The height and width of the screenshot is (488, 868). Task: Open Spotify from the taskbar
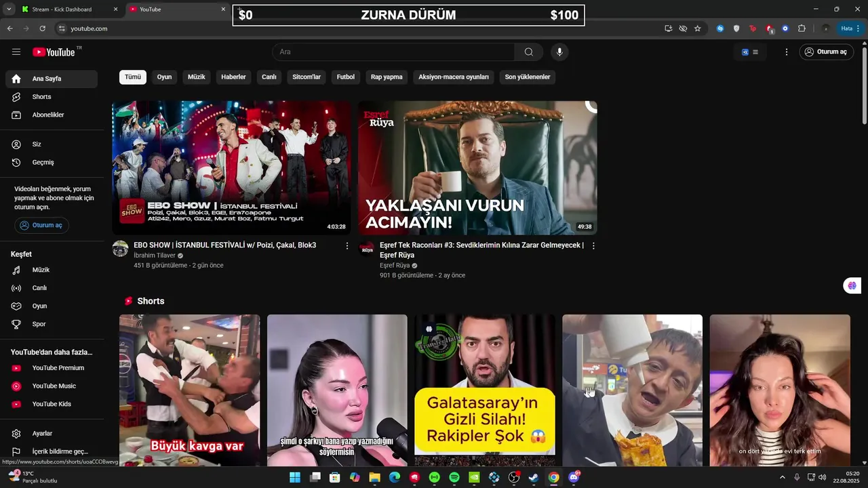coord(454,477)
